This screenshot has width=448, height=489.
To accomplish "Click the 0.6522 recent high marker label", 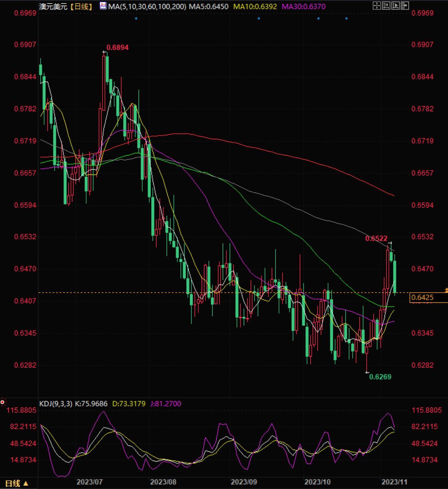I will (x=376, y=238).
